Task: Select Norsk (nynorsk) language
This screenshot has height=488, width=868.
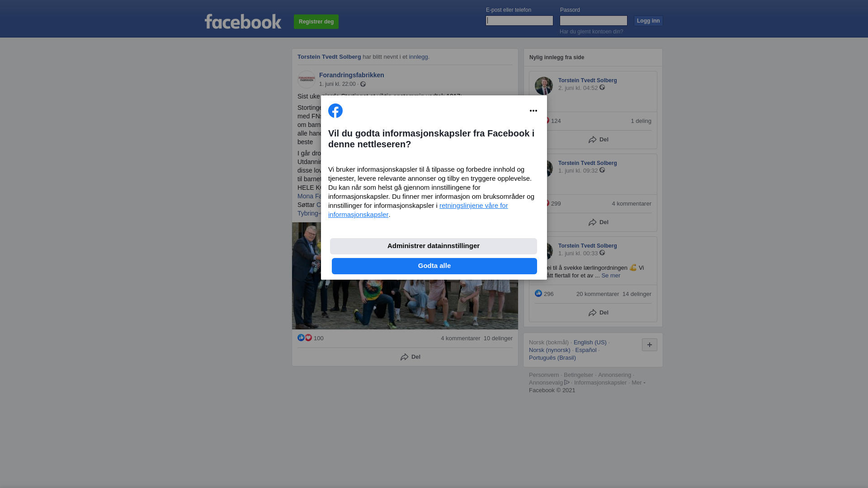Action: pos(550,350)
